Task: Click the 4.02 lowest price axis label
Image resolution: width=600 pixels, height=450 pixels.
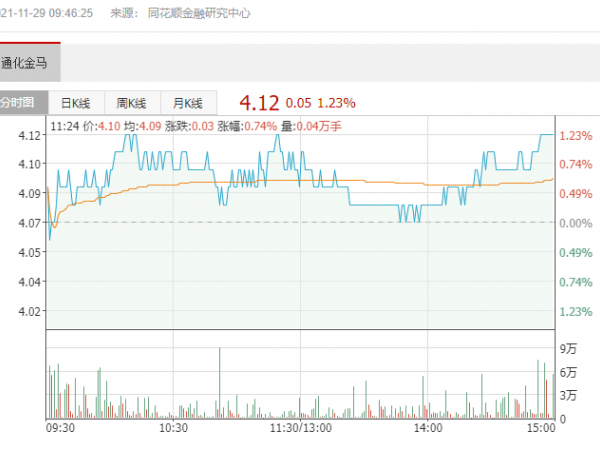Action: 29,311
